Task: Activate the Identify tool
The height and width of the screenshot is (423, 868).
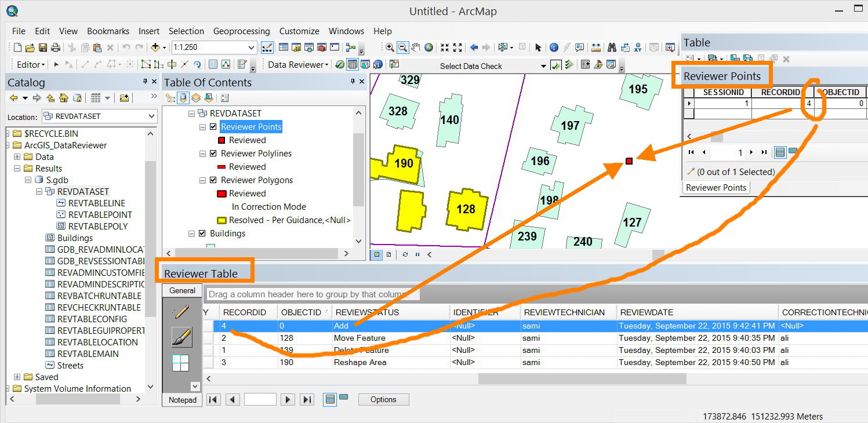Action: (x=554, y=48)
